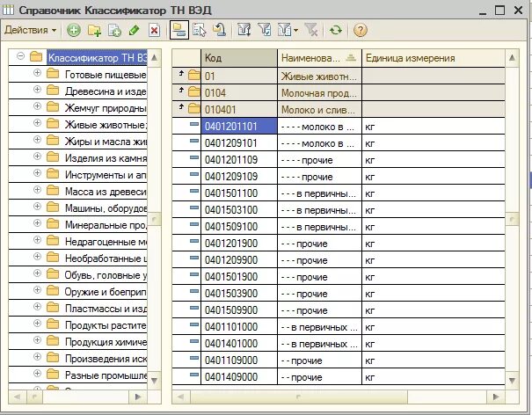
Task: Click the tree horizontal scroll right arrow
Action: tap(138, 397)
